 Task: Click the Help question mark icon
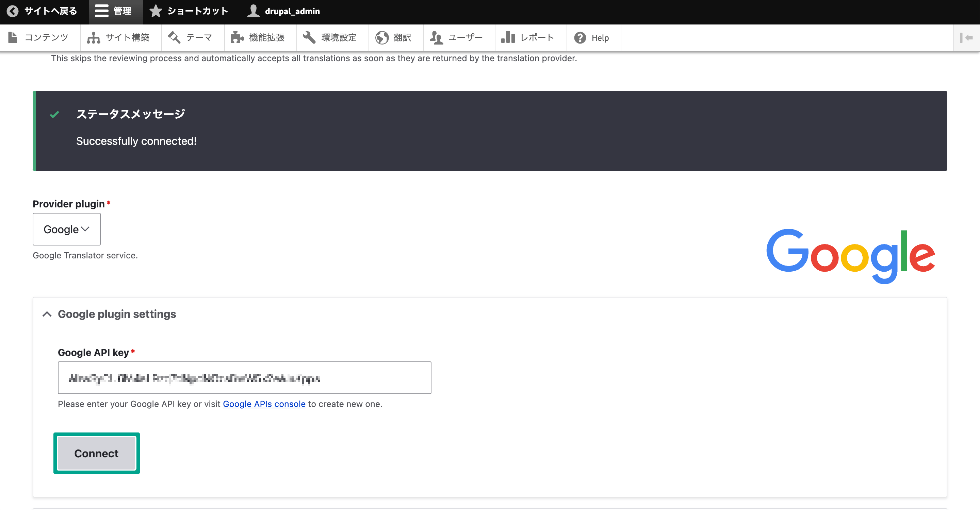(580, 38)
